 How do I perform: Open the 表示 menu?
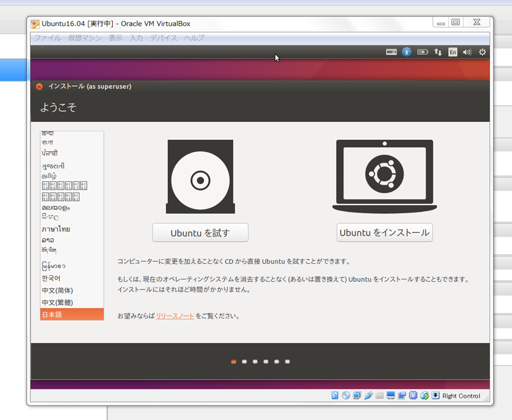tap(115, 38)
